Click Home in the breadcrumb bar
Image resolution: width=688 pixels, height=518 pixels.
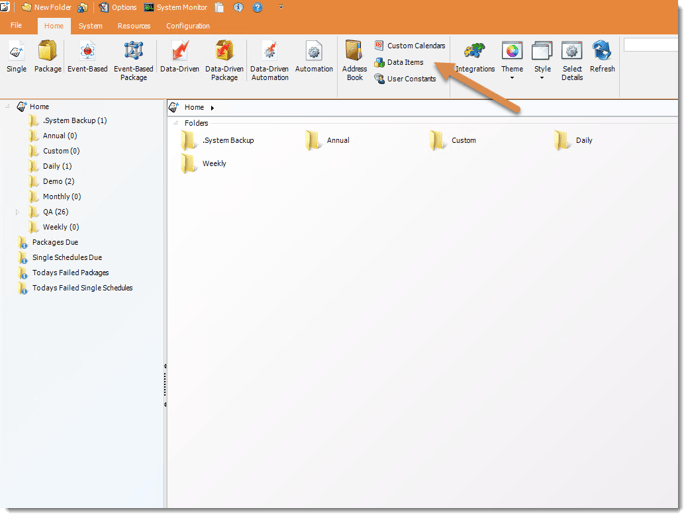194,107
